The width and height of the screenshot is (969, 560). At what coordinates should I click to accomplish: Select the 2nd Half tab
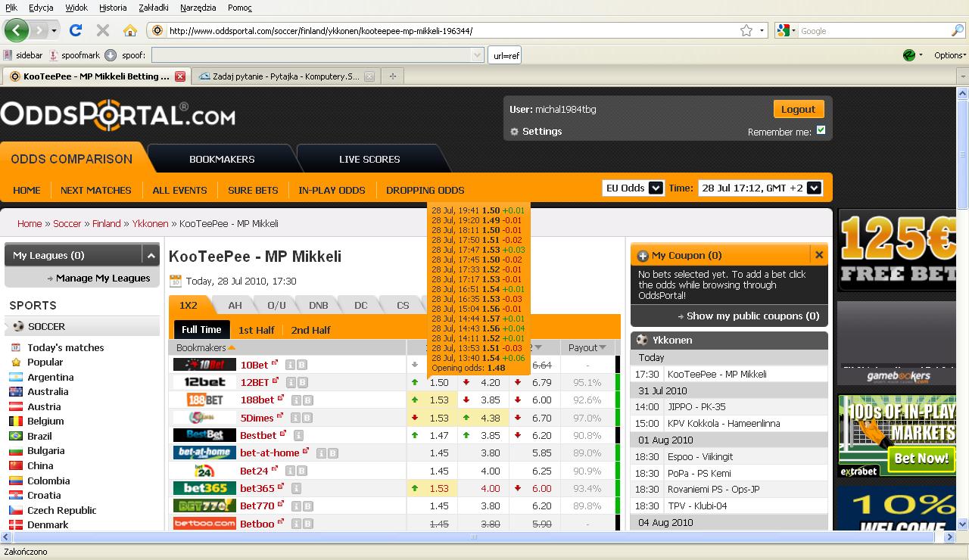[x=311, y=330]
